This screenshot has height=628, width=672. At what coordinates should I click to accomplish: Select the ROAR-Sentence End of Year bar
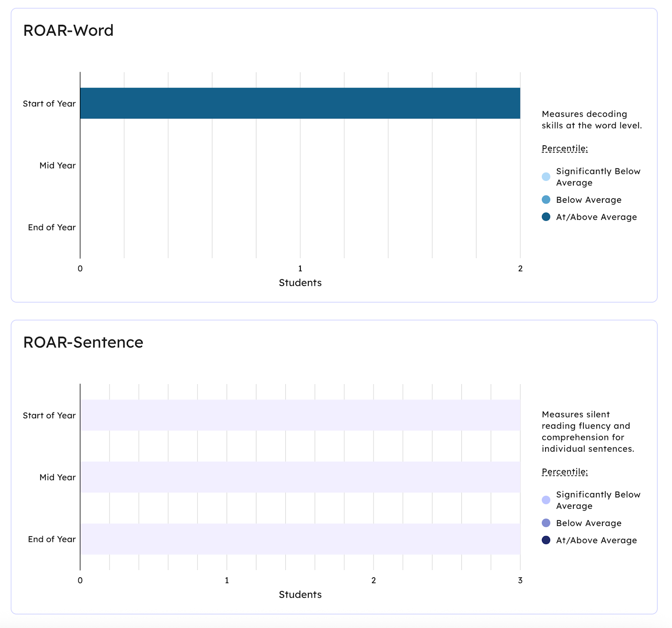click(300, 539)
